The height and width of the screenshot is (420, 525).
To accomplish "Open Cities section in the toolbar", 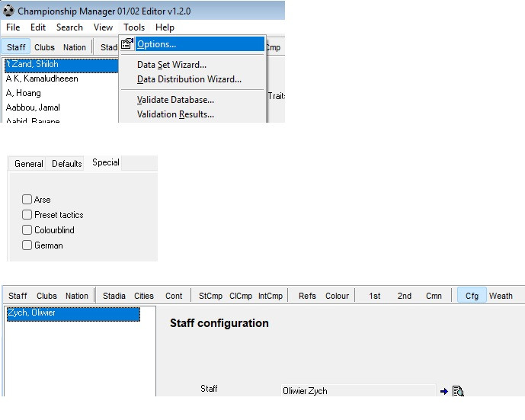I will 144,296.
